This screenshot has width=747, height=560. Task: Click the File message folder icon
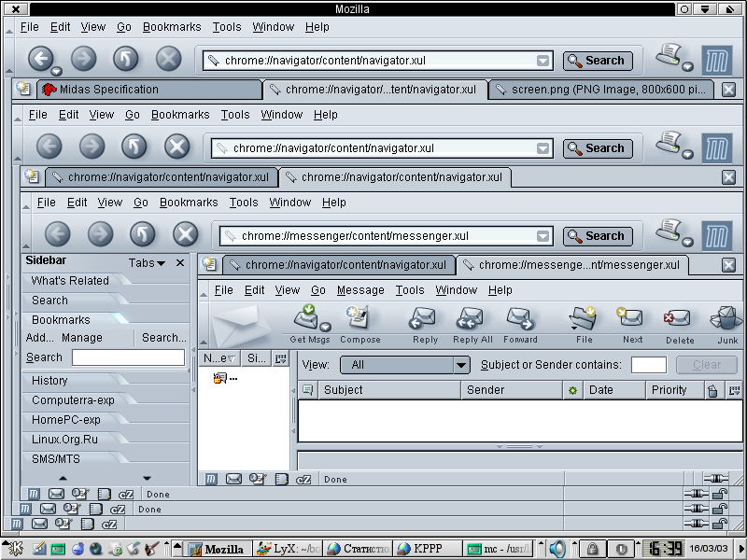(585, 319)
